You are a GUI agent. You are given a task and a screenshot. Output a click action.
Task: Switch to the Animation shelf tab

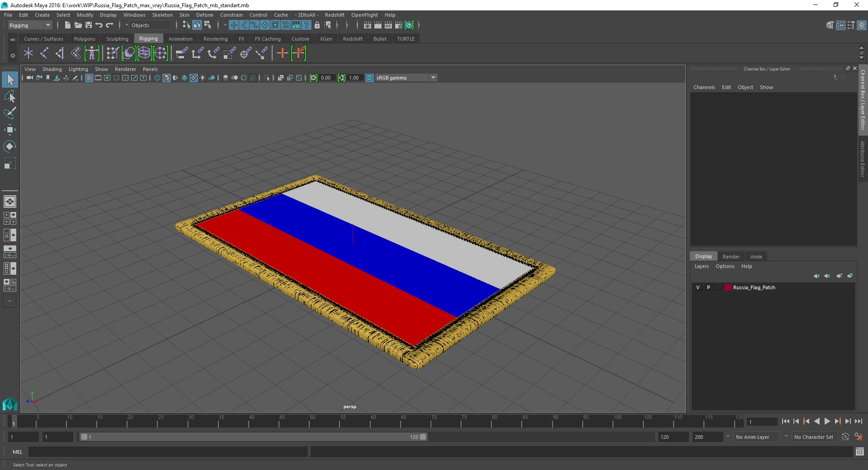coord(180,39)
